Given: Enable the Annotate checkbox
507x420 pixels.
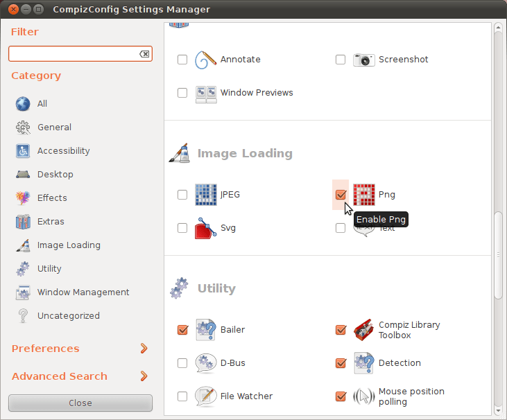Looking at the screenshot, I should tap(182, 60).
